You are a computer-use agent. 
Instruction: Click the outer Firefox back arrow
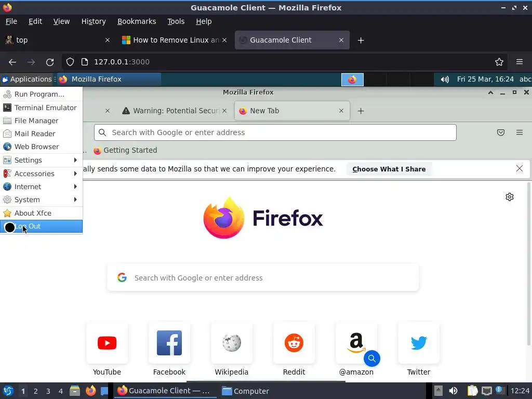point(12,62)
